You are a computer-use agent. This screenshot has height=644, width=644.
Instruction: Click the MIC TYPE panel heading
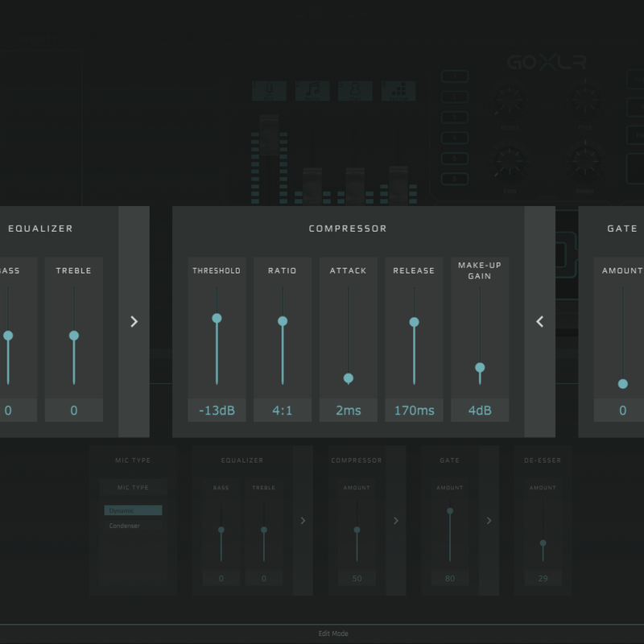click(x=133, y=460)
